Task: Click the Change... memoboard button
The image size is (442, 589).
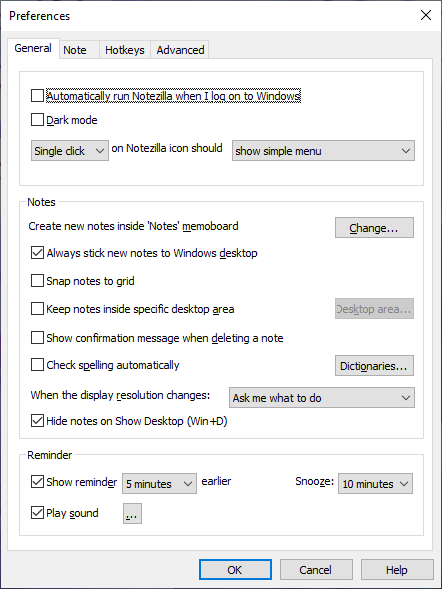Action: [x=374, y=228]
